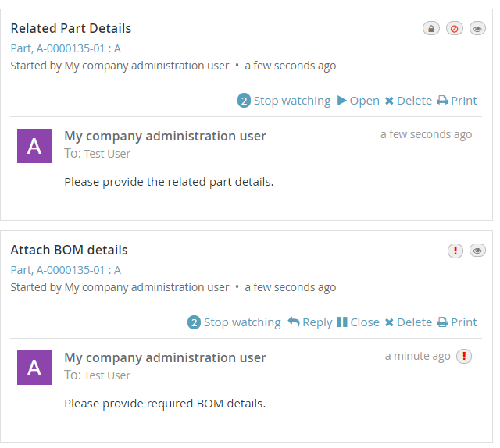Close the Attach BOM details discussion
The height and width of the screenshot is (448, 500).
click(358, 322)
